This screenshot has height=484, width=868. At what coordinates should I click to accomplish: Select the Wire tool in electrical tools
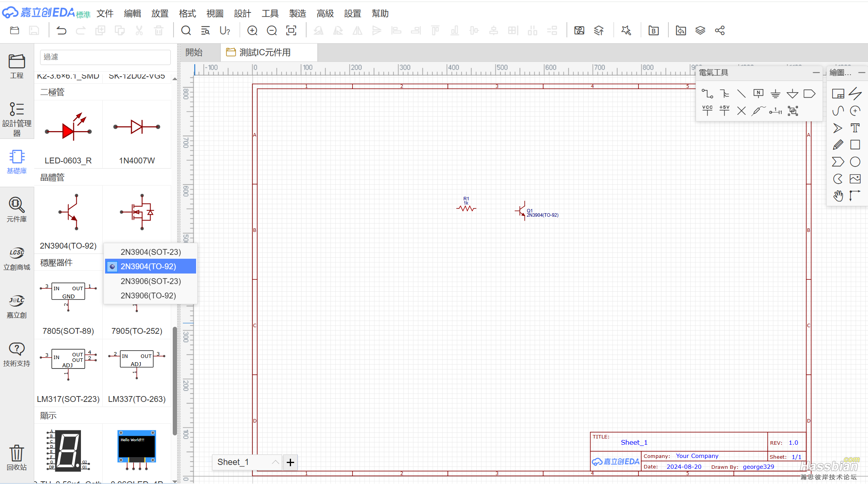click(707, 94)
